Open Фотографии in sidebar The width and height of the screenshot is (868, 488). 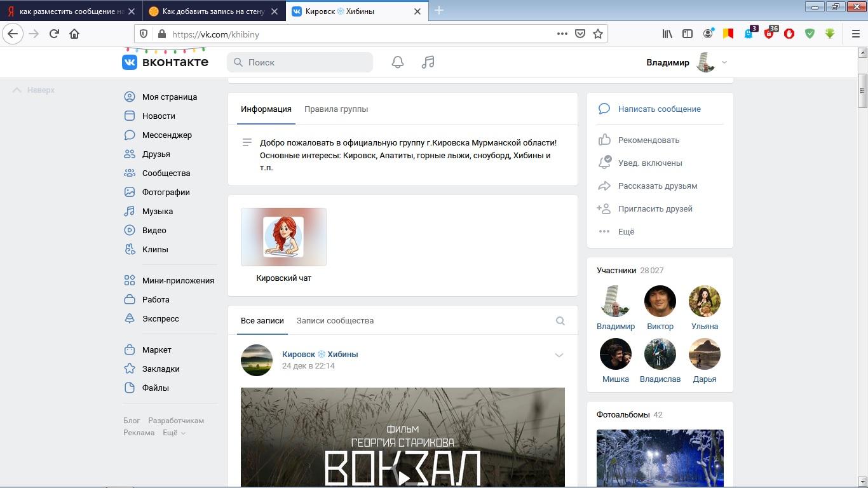[166, 192]
